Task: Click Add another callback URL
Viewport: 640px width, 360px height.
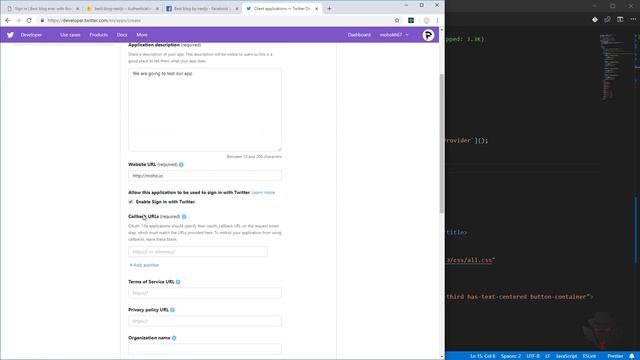Action: pyautogui.click(x=144, y=265)
